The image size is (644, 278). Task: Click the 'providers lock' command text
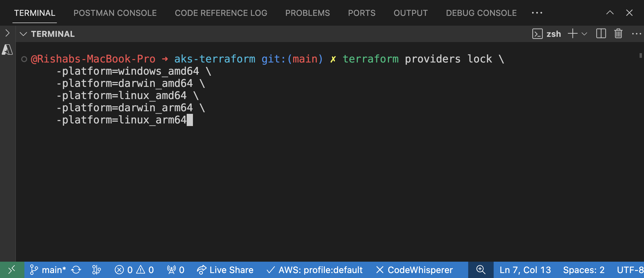coord(448,59)
